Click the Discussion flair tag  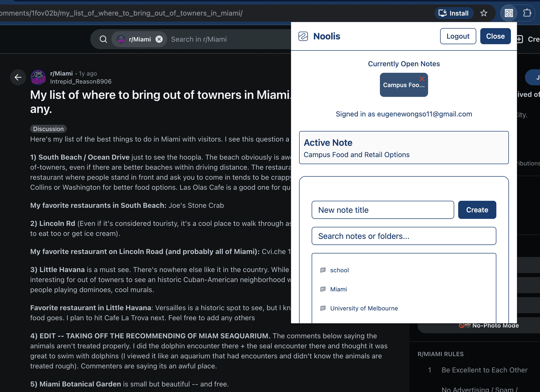point(48,129)
